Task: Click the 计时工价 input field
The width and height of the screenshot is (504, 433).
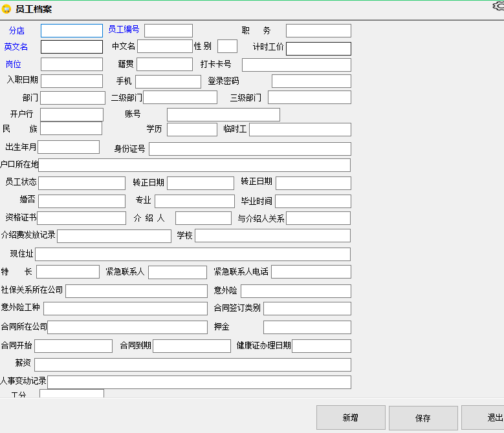Action: (318, 49)
